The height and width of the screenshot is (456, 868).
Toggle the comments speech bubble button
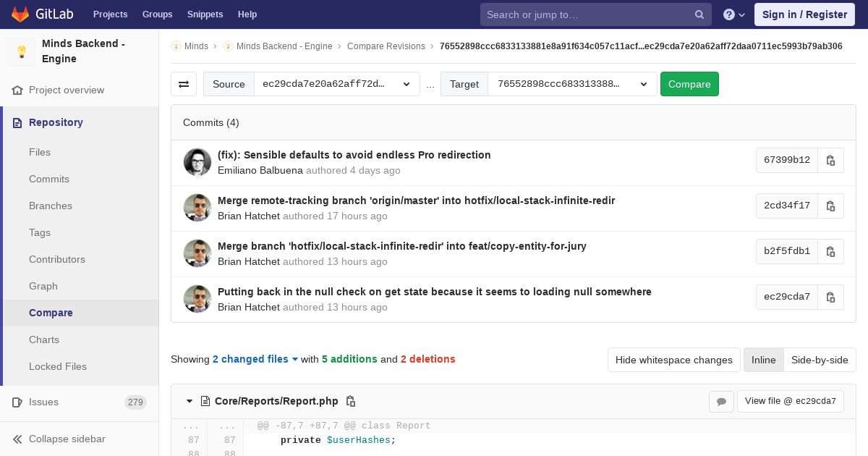click(x=721, y=401)
